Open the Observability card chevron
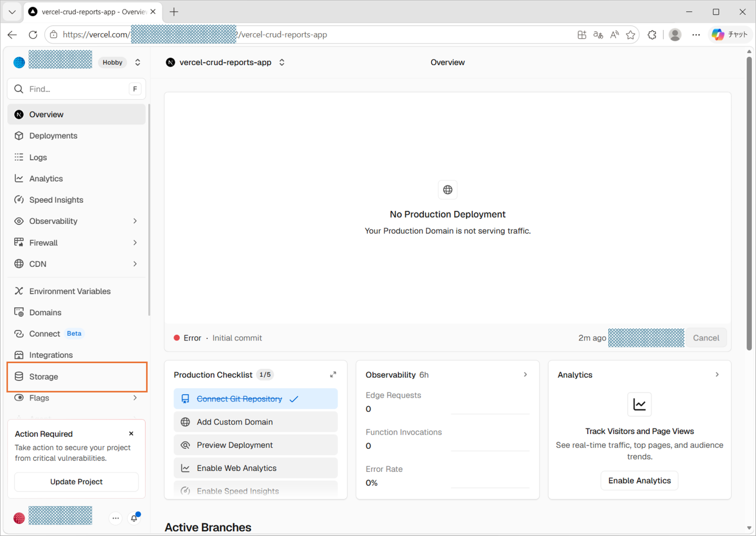Image resolution: width=756 pixels, height=536 pixels. (x=525, y=375)
